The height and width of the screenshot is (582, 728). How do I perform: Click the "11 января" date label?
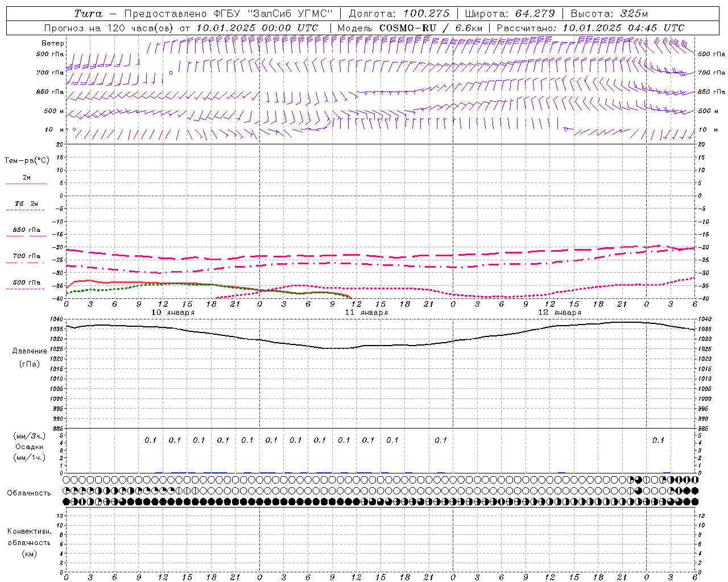pyautogui.click(x=366, y=313)
